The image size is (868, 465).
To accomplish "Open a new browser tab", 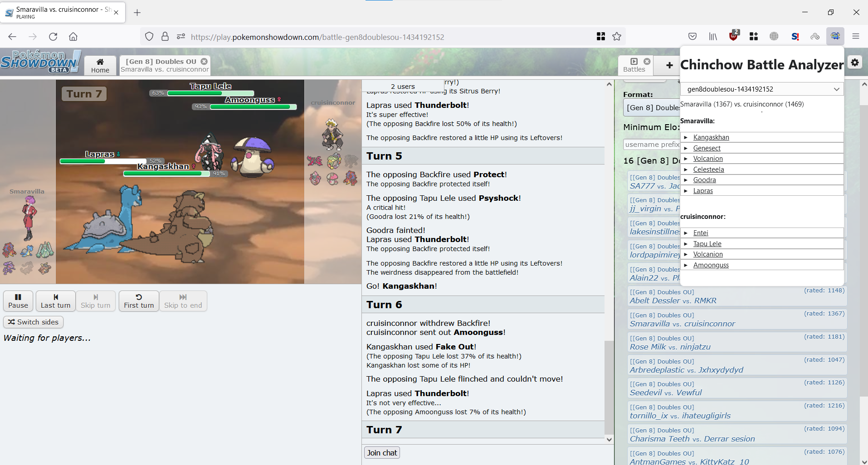I will [x=137, y=13].
